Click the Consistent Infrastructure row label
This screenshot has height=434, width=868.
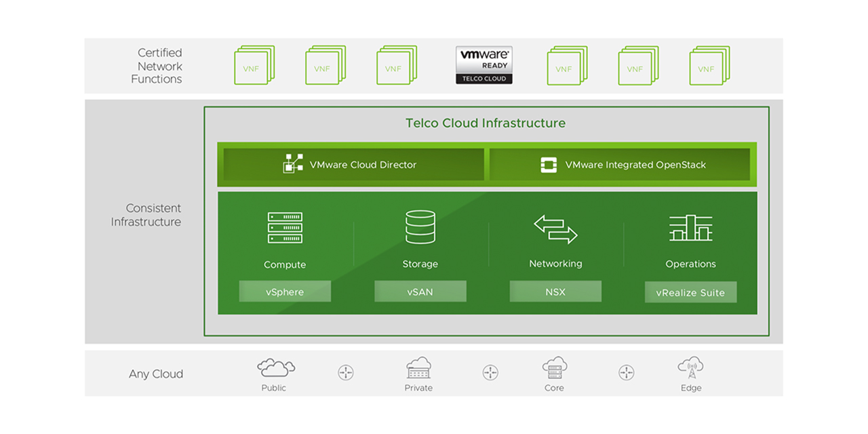(x=146, y=215)
